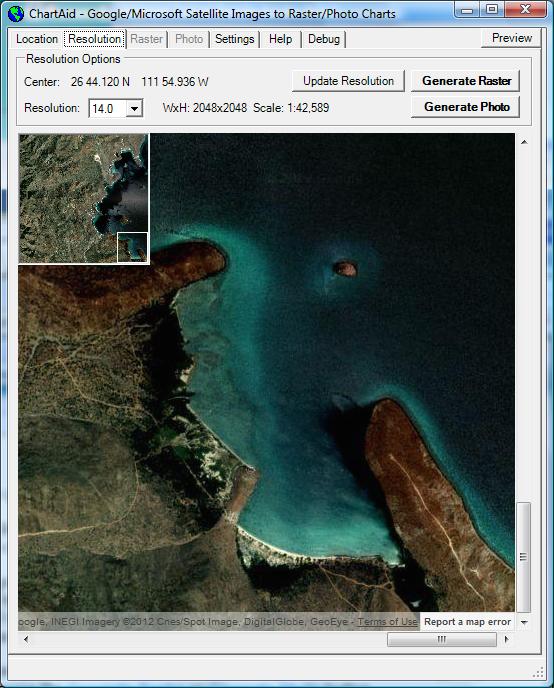Click vertical scrollbar up arrow

click(524, 142)
